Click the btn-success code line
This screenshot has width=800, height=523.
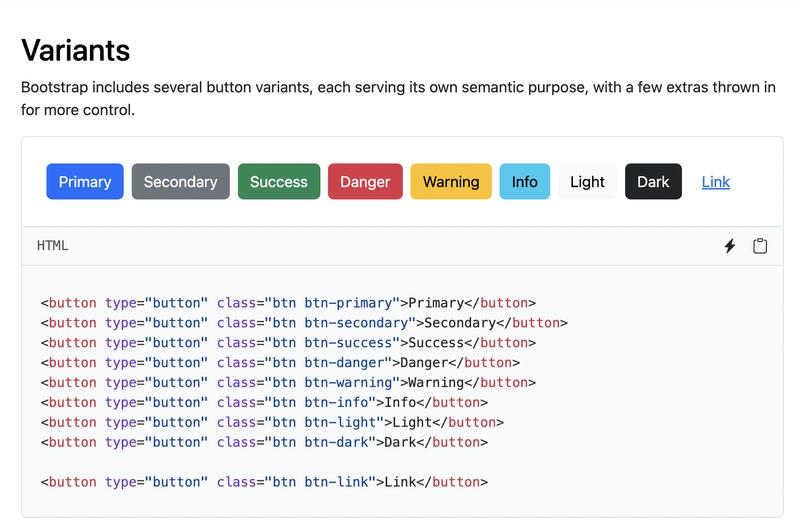click(288, 343)
